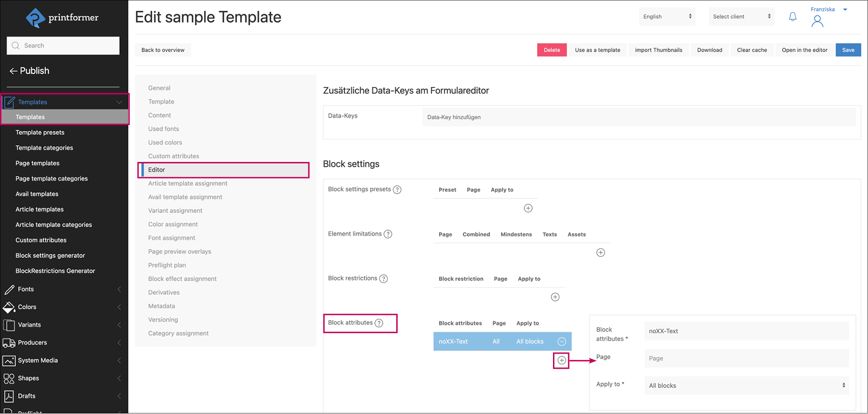Add an Element limitations row
The height and width of the screenshot is (414, 868).
[600, 253]
